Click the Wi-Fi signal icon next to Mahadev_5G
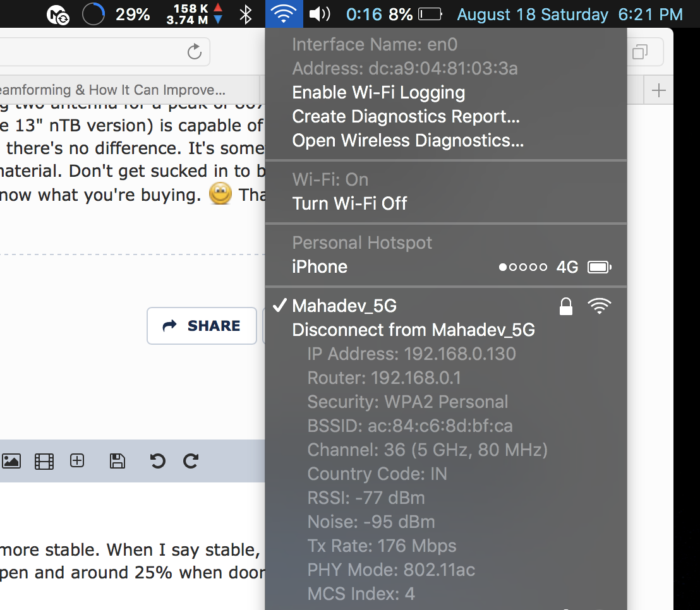Viewport: 700px width, 610px height. click(x=599, y=306)
